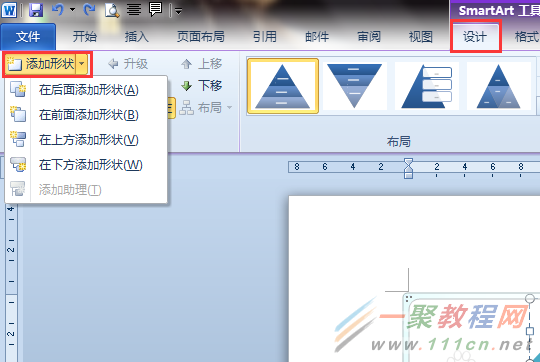This screenshot has width=540, height=362.
Task: Expand the 添加形状 dropdown arrow
Action: (x=82, y=64)
